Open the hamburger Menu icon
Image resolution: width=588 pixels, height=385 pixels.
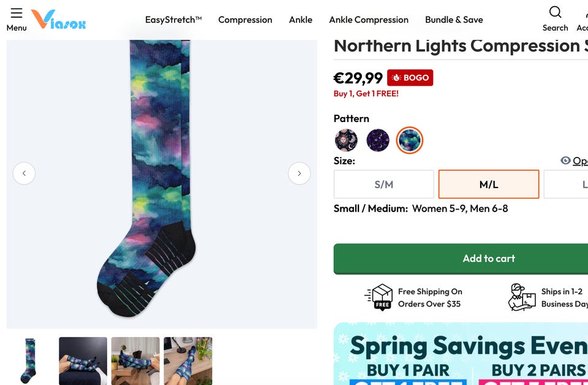click(x=17, y=13)
